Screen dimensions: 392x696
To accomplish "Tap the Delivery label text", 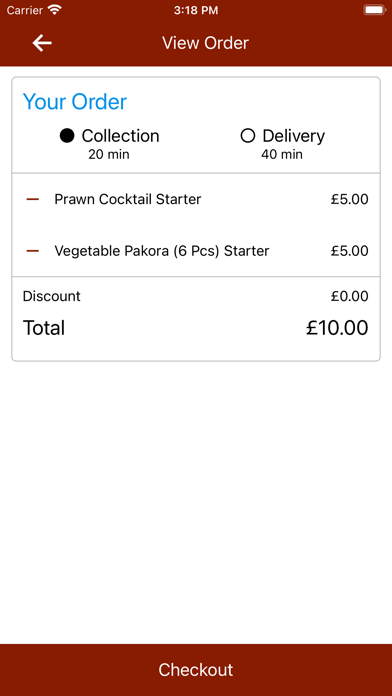I will coord(293,136).
